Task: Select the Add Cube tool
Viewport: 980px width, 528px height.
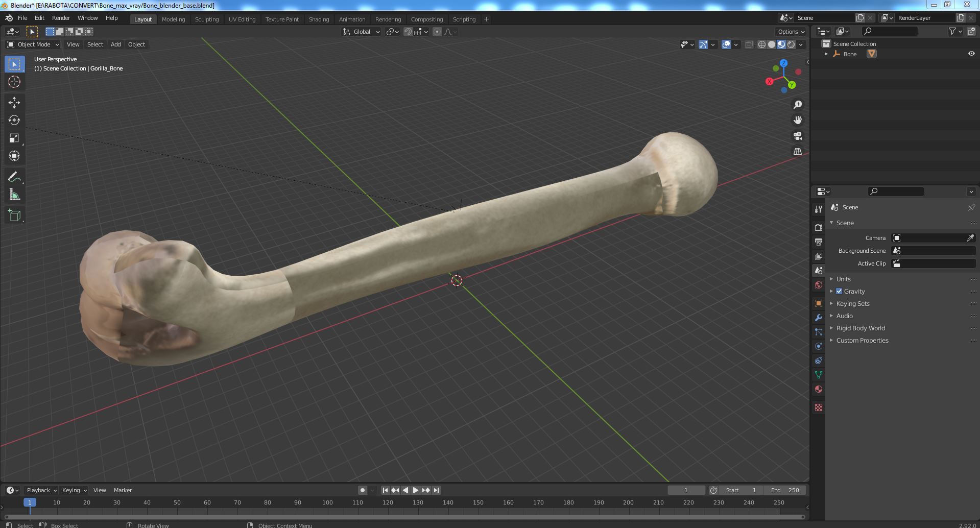Action: pos(14,215)
